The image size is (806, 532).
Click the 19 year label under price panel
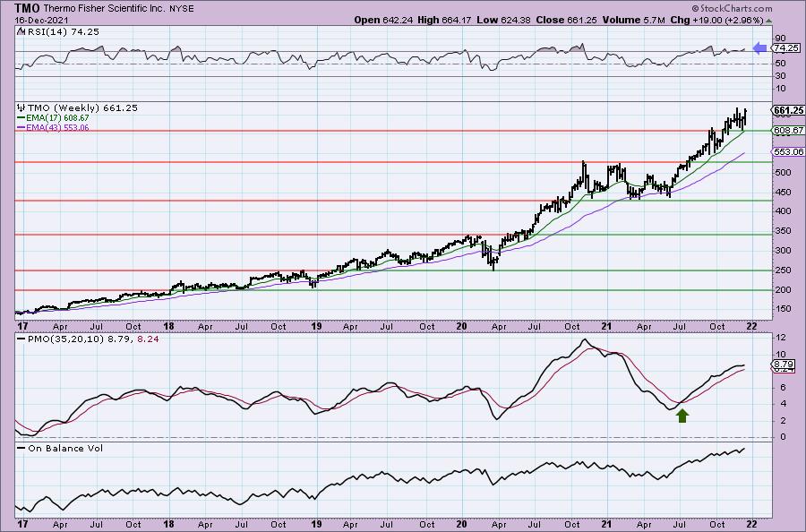(x=316, y=326)
